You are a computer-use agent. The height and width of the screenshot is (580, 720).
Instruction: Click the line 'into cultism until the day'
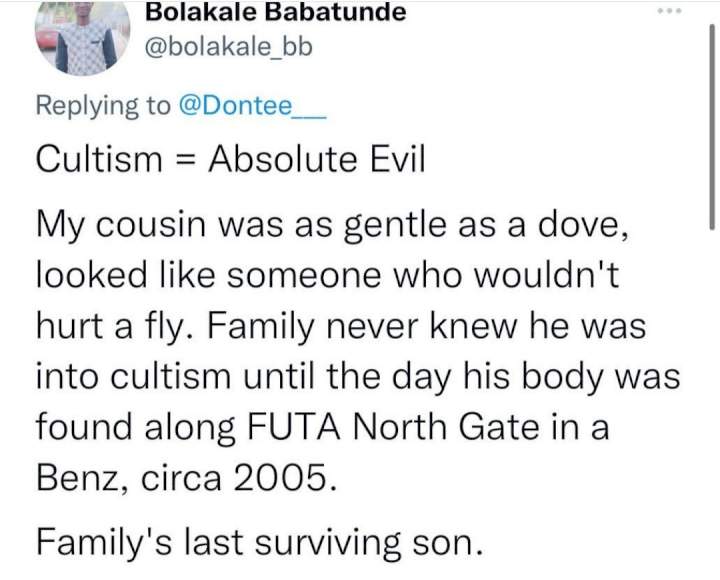(358, 377)
